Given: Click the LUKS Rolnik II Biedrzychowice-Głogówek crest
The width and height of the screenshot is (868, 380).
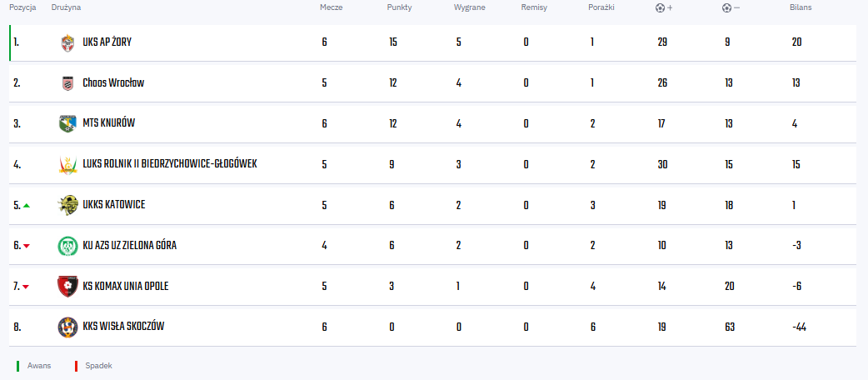Looking at the screenshot, I should click(67, 164).
